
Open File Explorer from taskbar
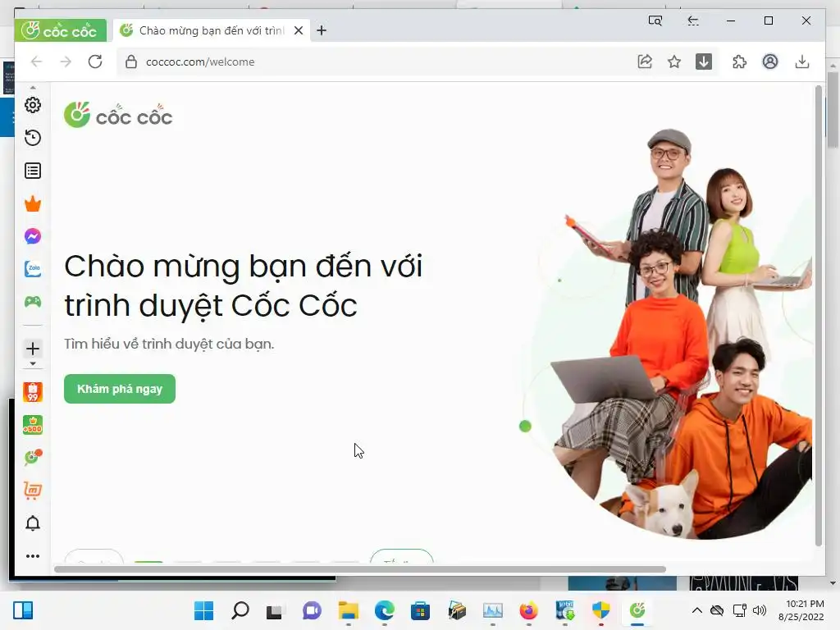pos(348,610)
